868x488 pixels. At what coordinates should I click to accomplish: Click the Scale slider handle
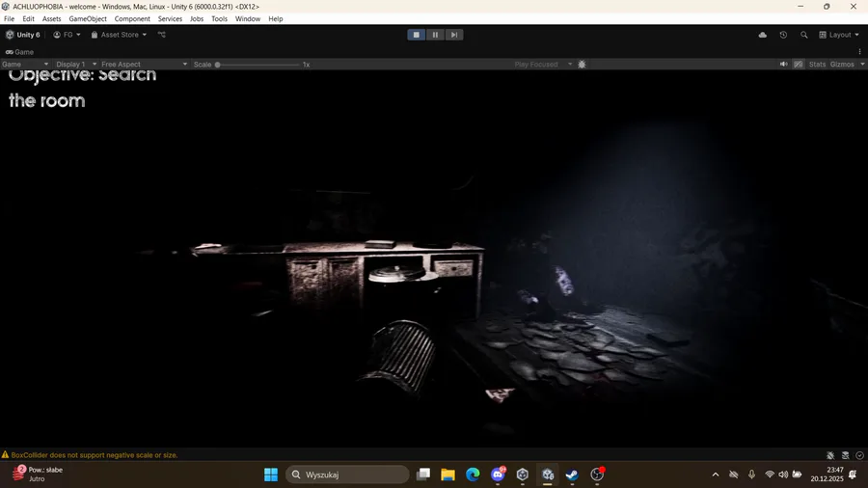click(x=218, y=65)
